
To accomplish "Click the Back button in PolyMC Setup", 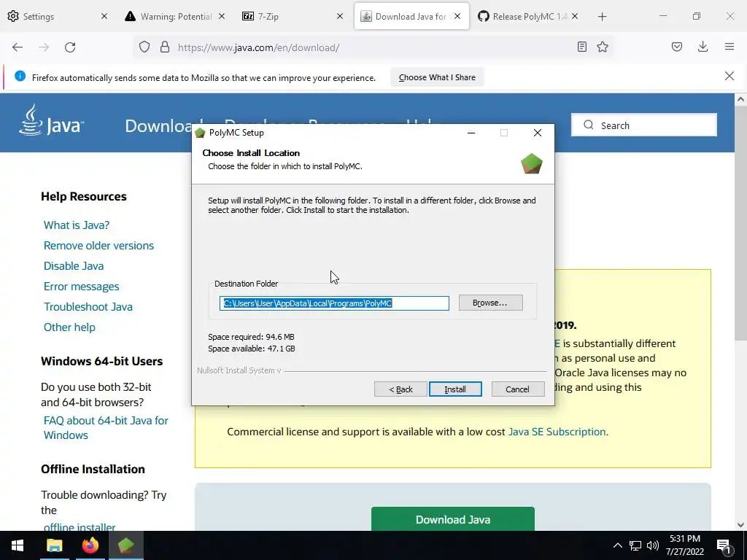I will [x=400, y=389].
